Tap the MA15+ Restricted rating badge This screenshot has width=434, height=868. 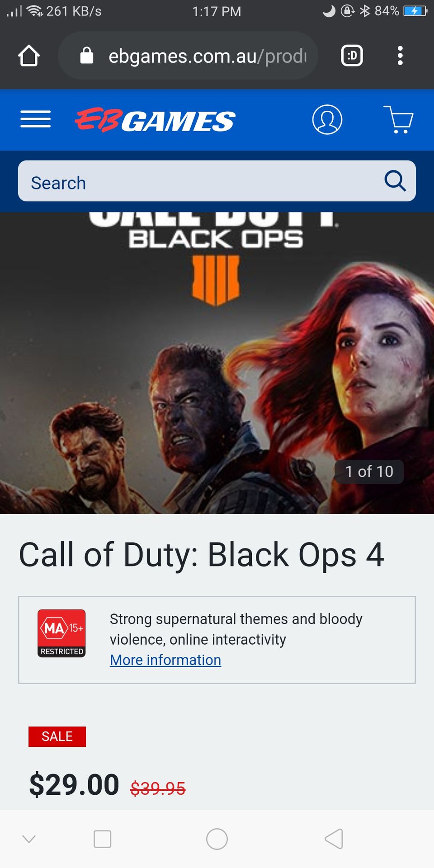pyautogui.click(x=61, y=633)
